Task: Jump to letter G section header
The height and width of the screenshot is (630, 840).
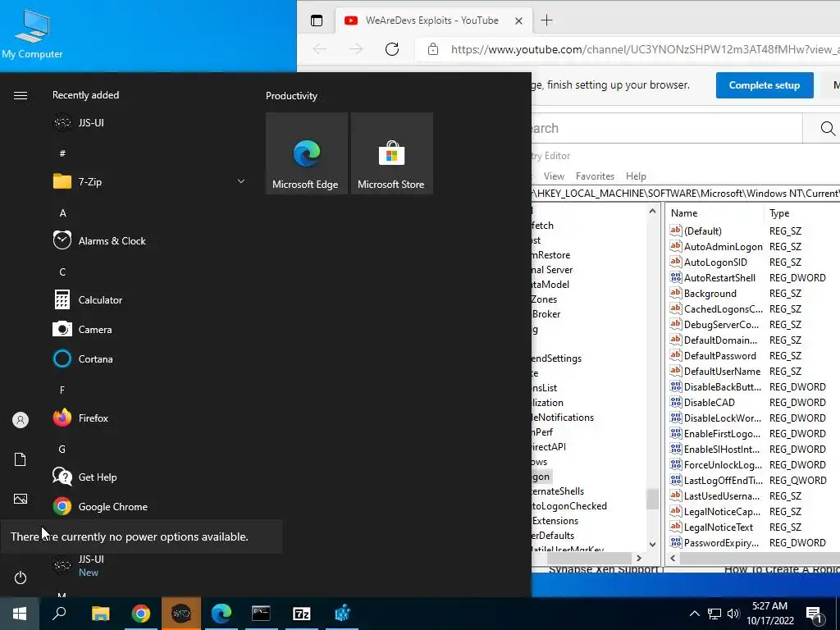Action: click(62, 449)
